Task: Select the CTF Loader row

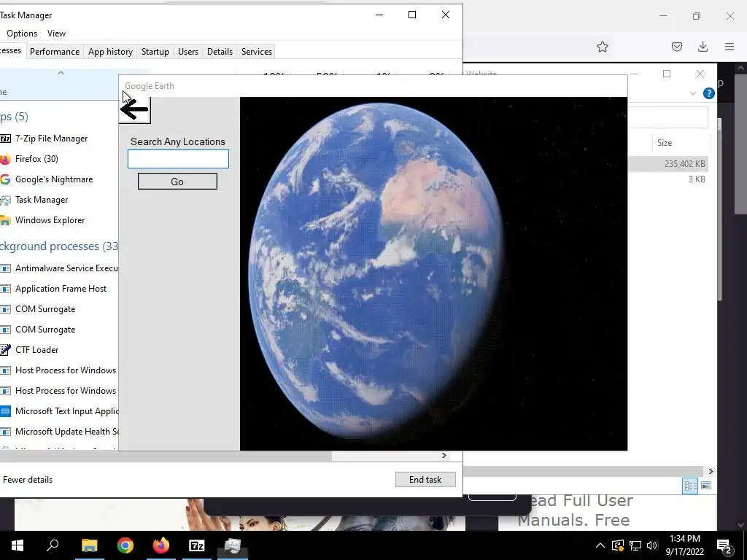Action: click(59, 350)
